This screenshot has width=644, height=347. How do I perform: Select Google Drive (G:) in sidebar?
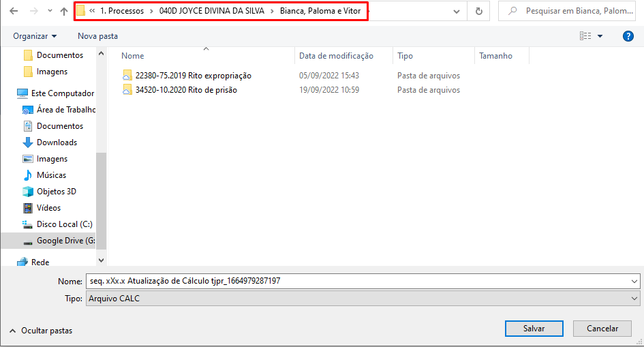pos(65,241)
